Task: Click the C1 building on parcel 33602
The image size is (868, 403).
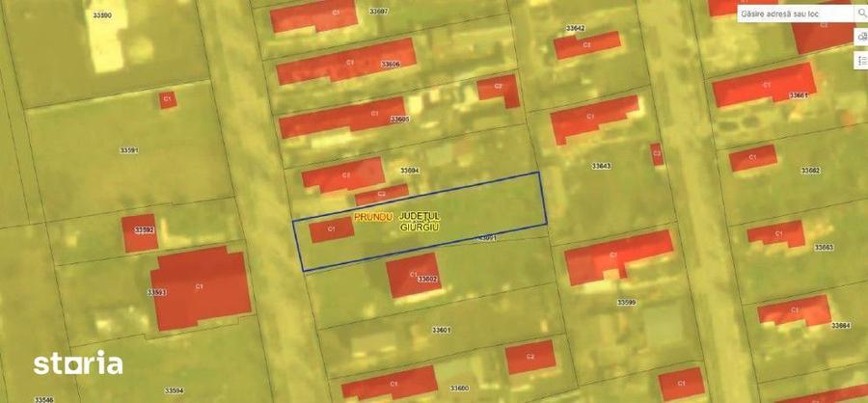Action: (x=414, y=275)
